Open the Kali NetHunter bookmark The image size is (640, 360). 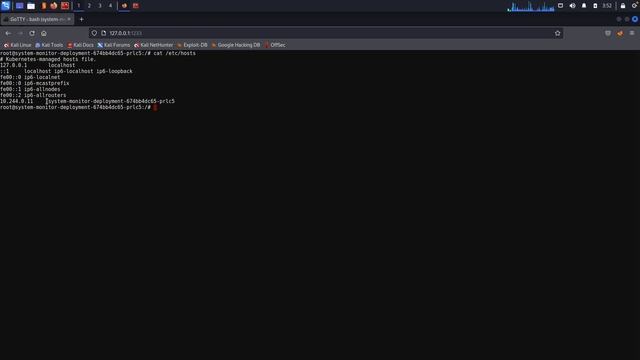coord(153,45)
